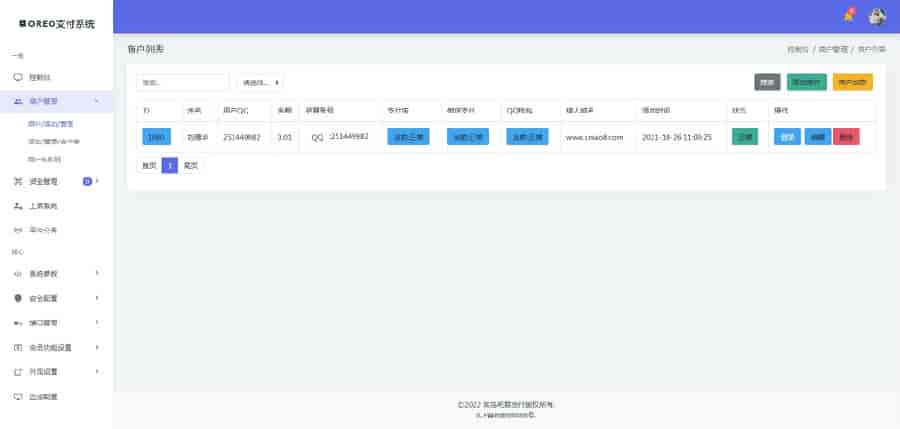Click the red delete button in row

[845, 137]
